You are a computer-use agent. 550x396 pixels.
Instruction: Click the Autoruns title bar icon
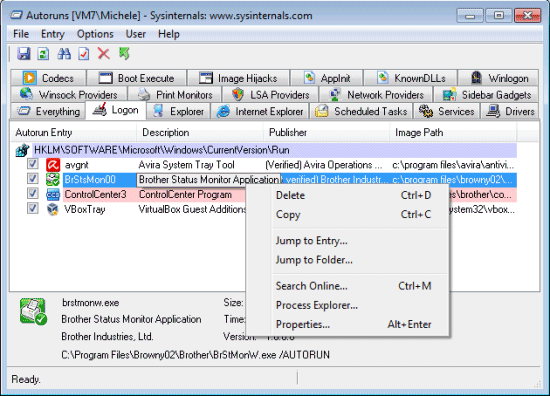16,15
